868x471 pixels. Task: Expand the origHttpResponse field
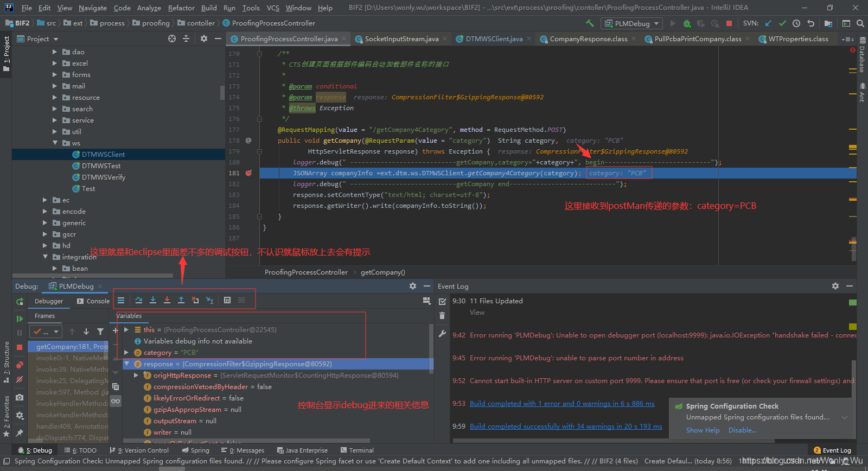tap(136, 375)
